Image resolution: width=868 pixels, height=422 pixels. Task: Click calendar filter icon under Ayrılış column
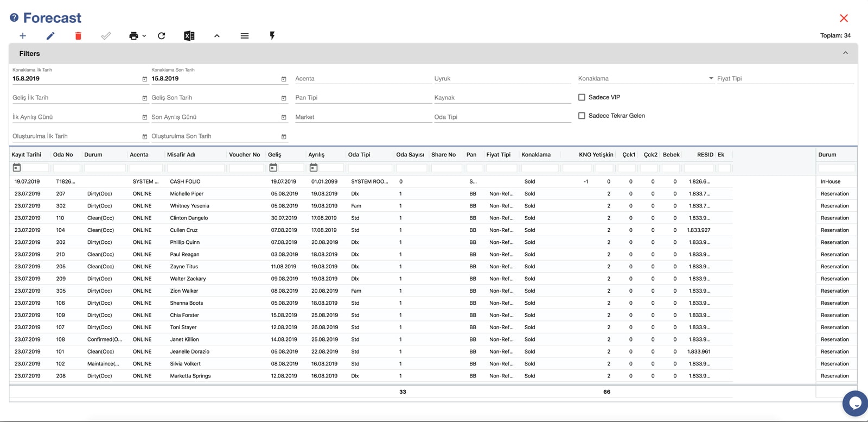tap(314, 168)
